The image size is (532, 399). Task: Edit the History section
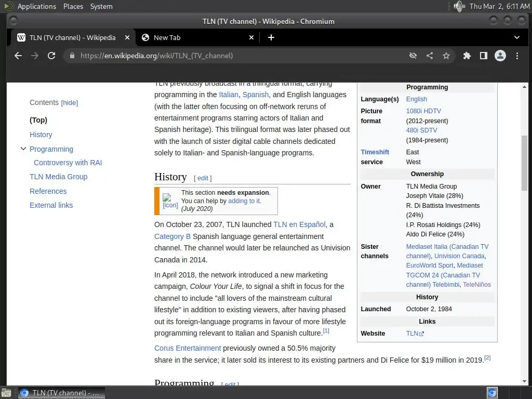(x=203, y=178)
